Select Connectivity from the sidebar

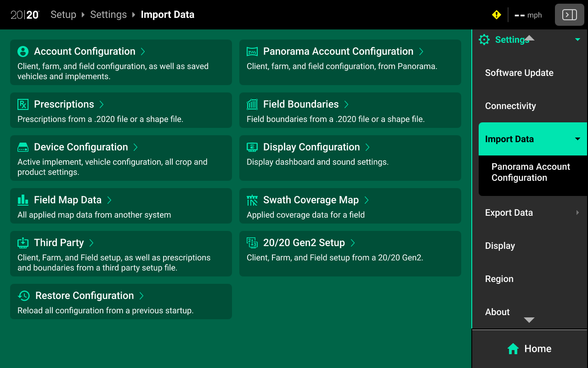coord(510,106)
